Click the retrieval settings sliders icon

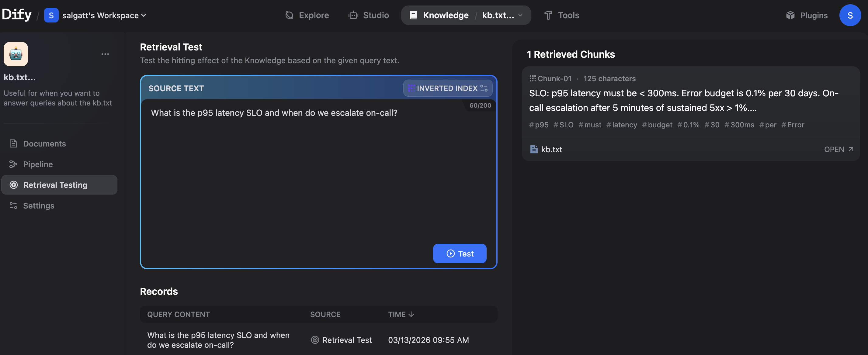click(x=484, y=88)
